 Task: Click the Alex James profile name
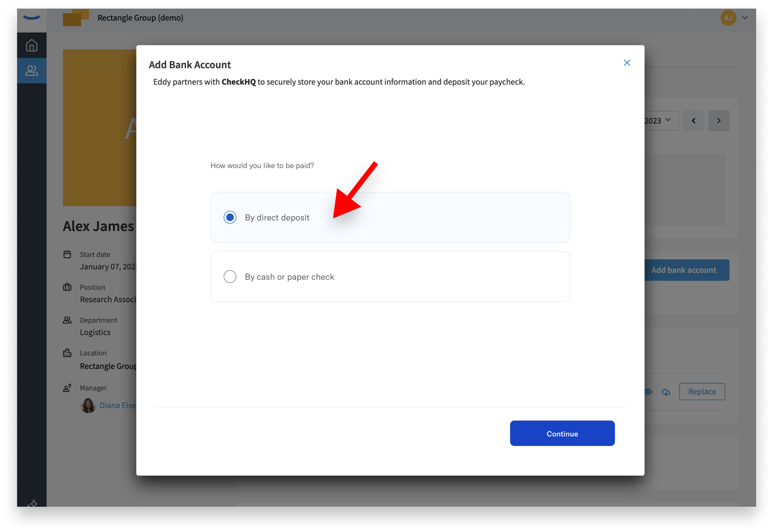(x=98, y=226)
